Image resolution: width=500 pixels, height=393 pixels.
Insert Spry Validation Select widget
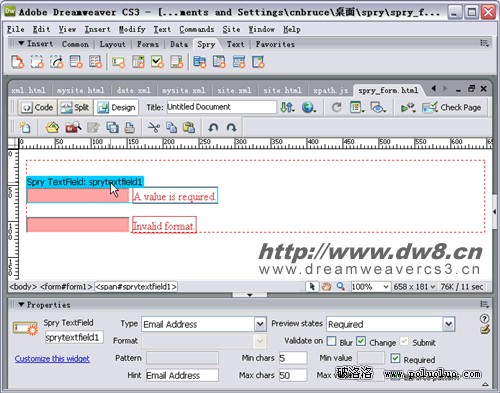click(138, 62)
